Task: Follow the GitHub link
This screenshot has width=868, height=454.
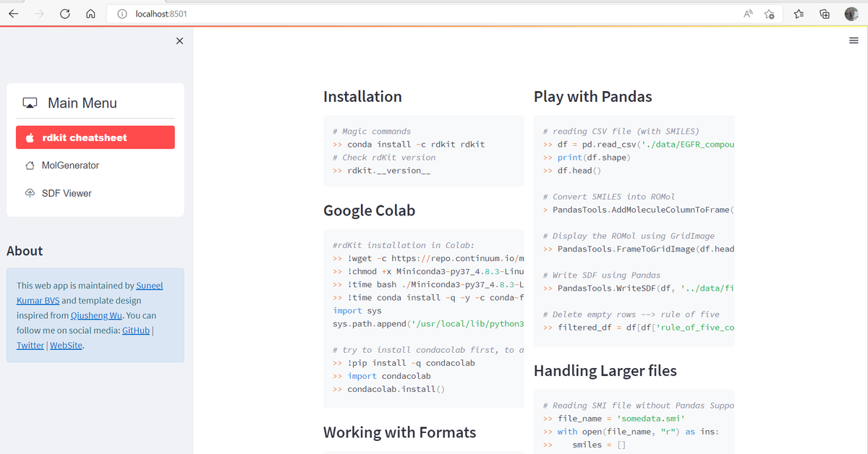Action: (x=136, y=330)
